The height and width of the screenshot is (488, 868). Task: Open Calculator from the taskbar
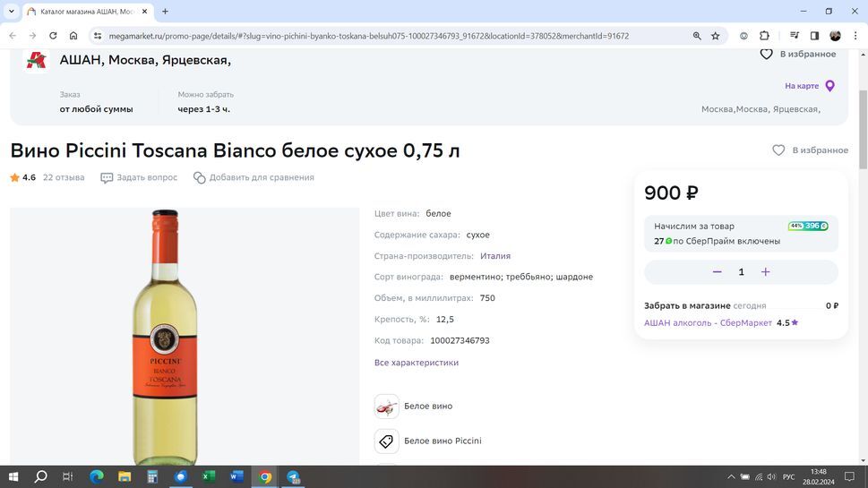[x=152, y=476]
